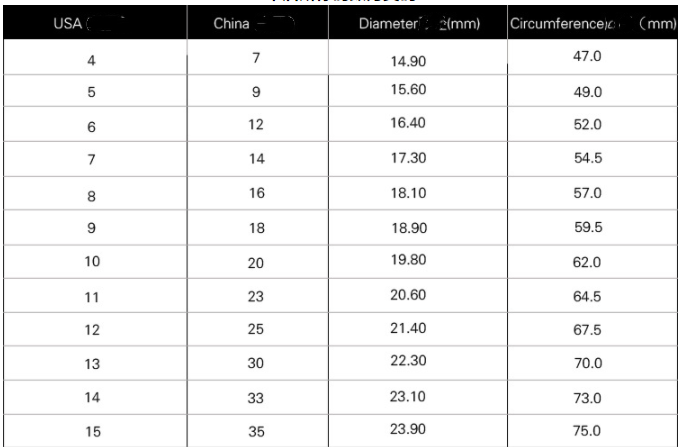Click circumference value 64.5

[587, 297]
